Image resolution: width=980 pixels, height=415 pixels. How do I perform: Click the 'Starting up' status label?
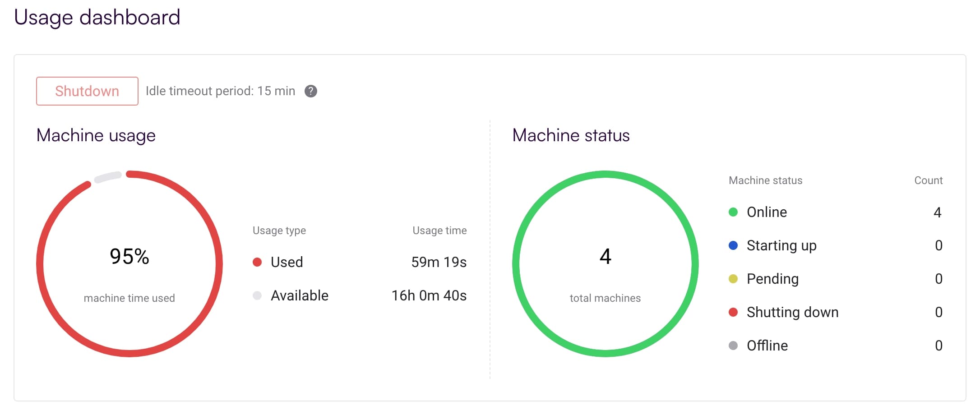point(782,246)
